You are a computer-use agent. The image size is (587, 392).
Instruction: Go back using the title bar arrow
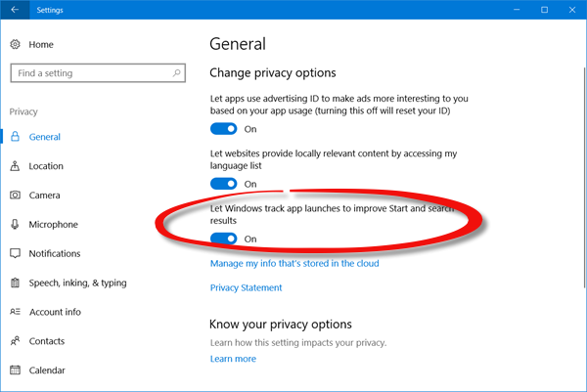coord(14,9)
